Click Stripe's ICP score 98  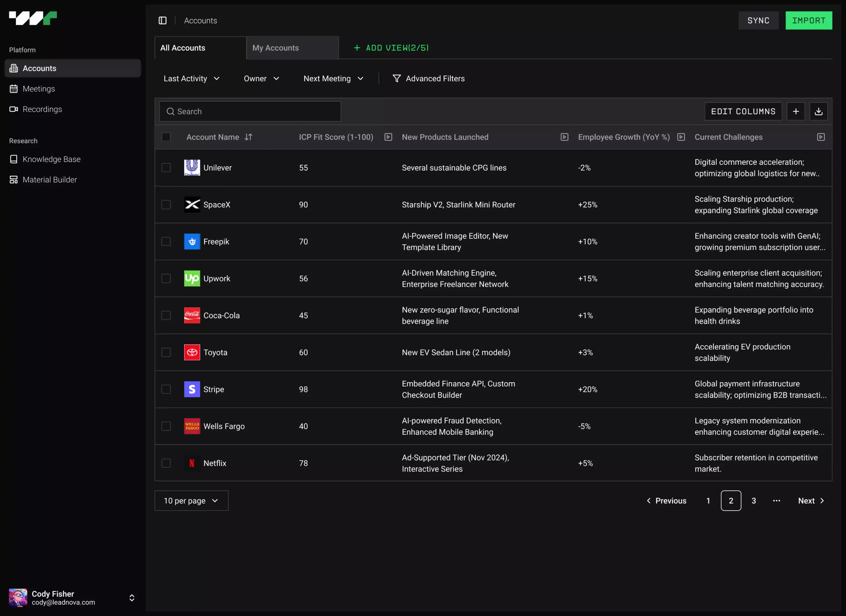point(303,389)
